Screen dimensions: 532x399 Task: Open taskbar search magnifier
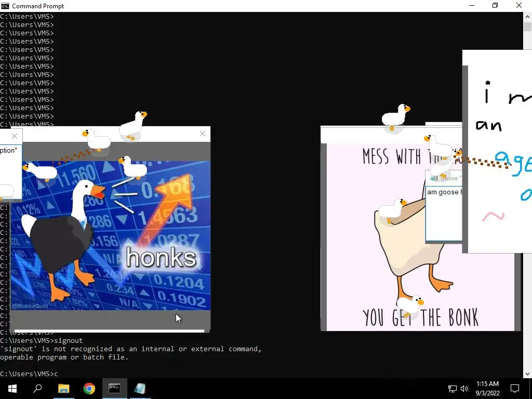point(37,389)
